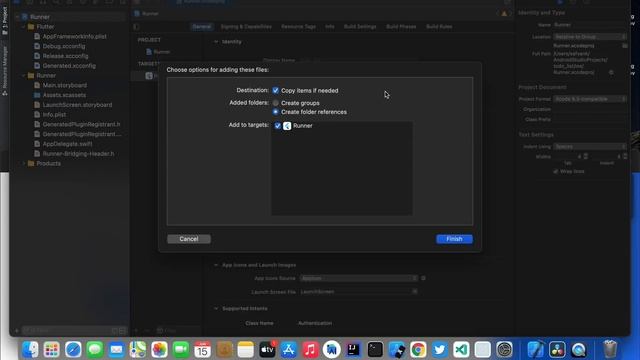Toggle the targets sidebar icon
Screen dimensions: 640x360
(x=136, y=27)
